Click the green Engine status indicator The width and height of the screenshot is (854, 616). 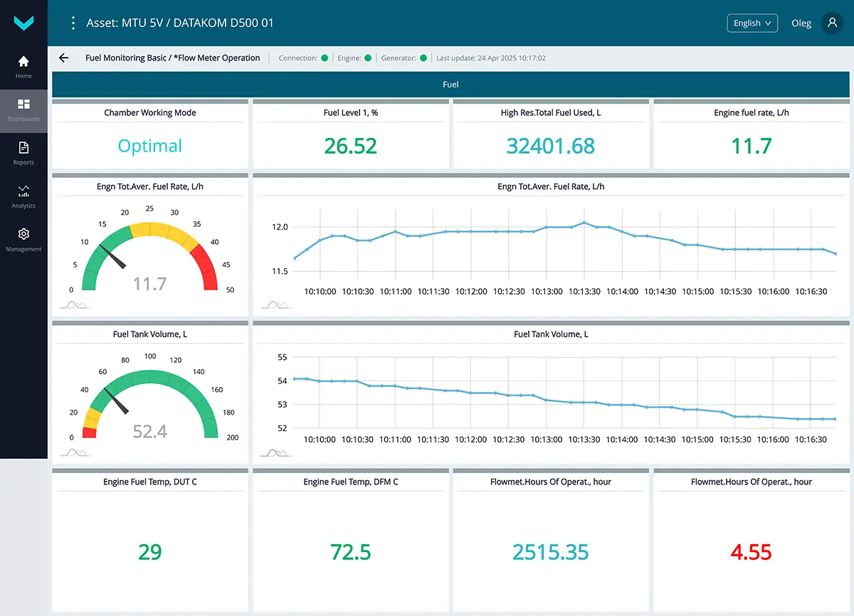[368, 58]
